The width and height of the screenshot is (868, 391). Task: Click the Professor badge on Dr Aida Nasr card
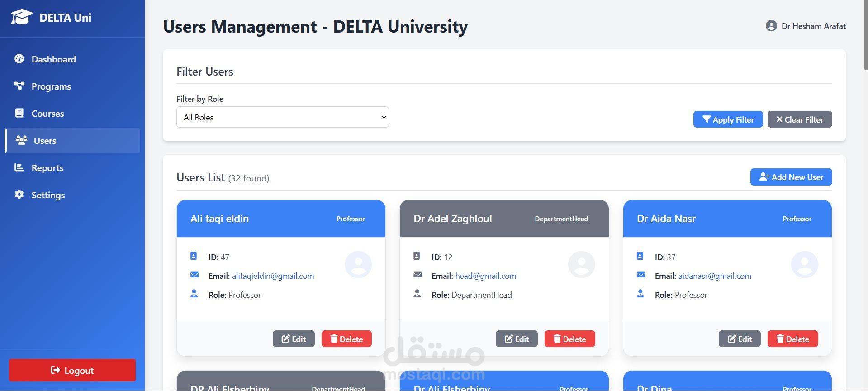(797, 219)
